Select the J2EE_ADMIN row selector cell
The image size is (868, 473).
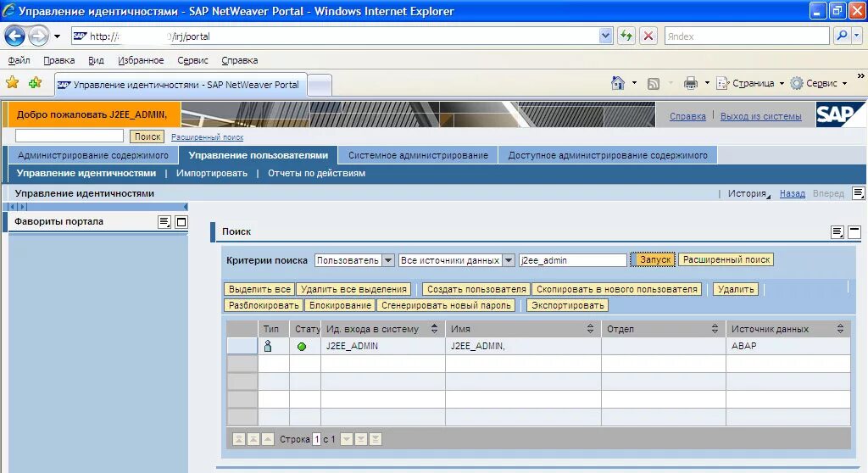(x=242, y=346)
